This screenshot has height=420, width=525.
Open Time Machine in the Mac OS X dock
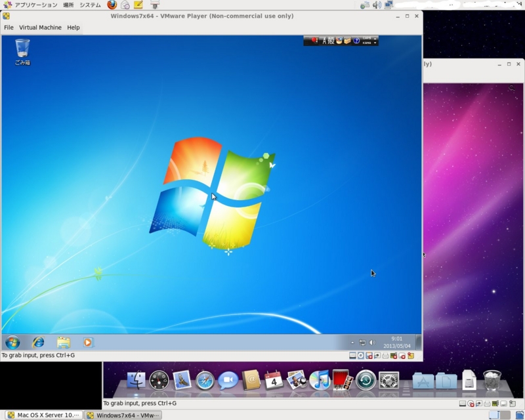[x=366, y=381]
